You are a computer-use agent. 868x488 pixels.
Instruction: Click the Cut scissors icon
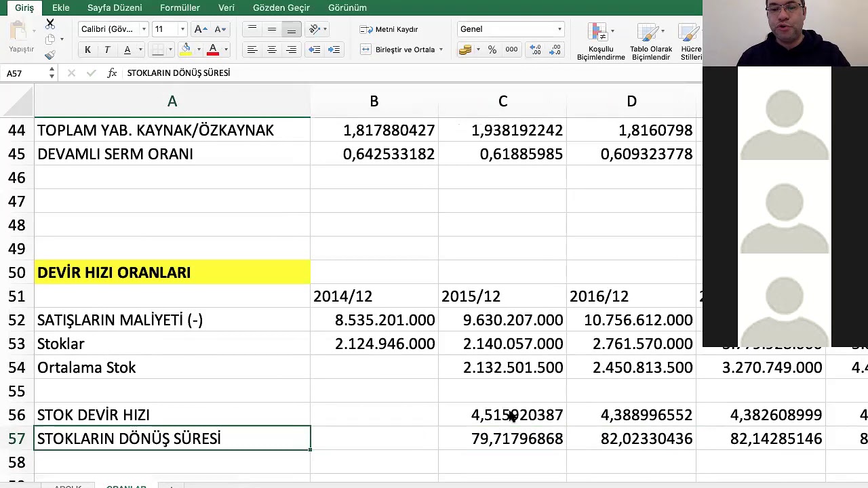point(50,24)
